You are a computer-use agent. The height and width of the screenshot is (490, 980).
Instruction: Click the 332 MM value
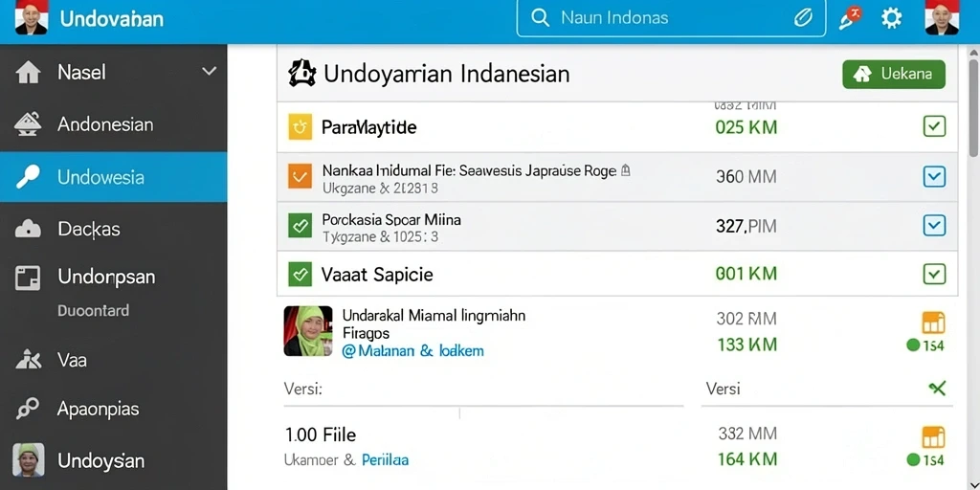click(x=747, y=434)
